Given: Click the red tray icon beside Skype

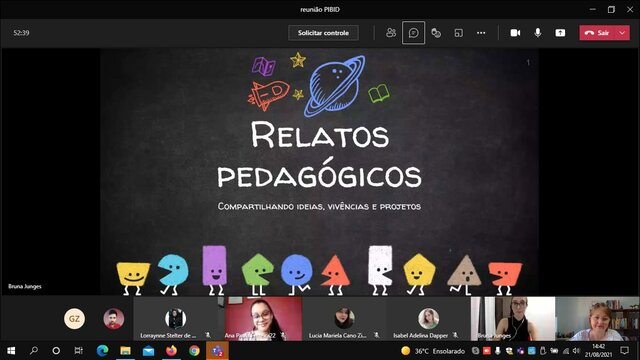Looking at the screenshot, I should pos(487,351).
